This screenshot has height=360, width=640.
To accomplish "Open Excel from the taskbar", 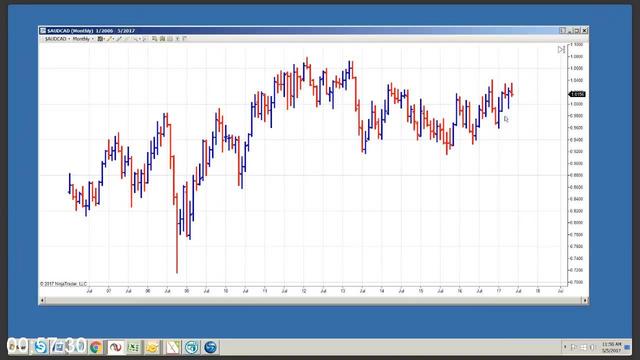I will [x=133, y=347].
